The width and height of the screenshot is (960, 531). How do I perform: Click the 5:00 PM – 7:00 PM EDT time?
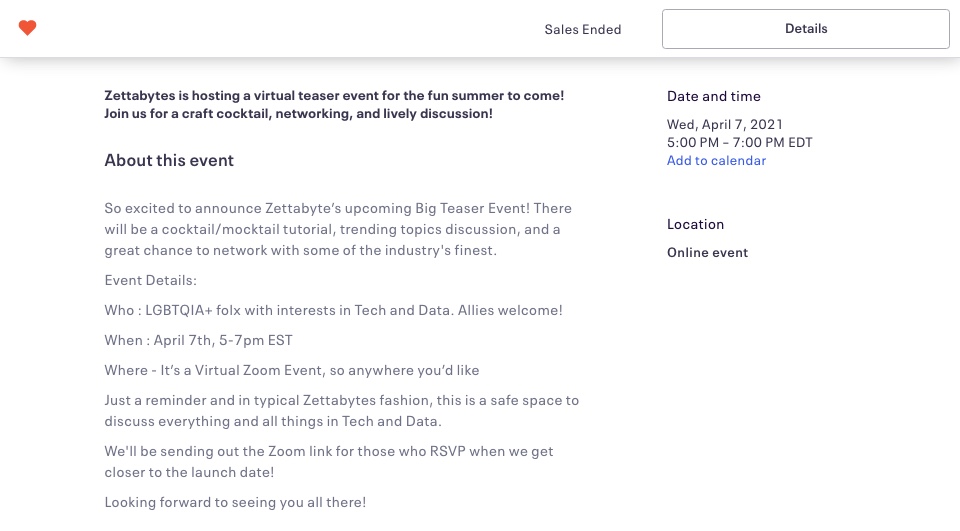click(x=739, y=142)
